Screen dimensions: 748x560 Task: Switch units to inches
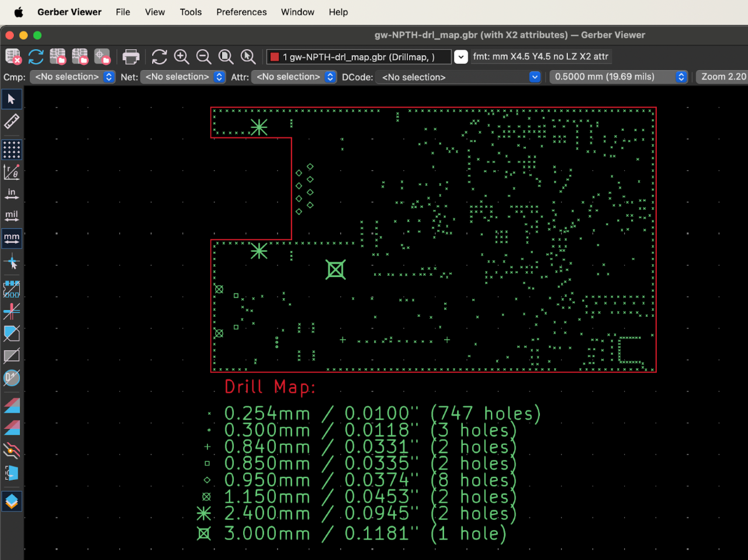tap(12, 194)
